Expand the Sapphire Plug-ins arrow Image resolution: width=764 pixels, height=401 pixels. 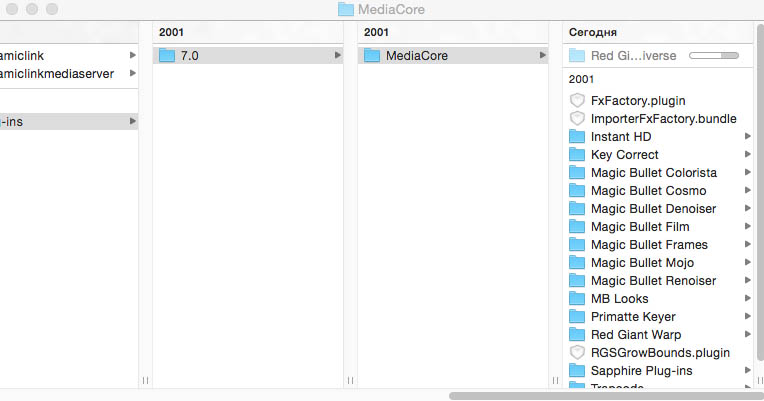pos(747,371)
